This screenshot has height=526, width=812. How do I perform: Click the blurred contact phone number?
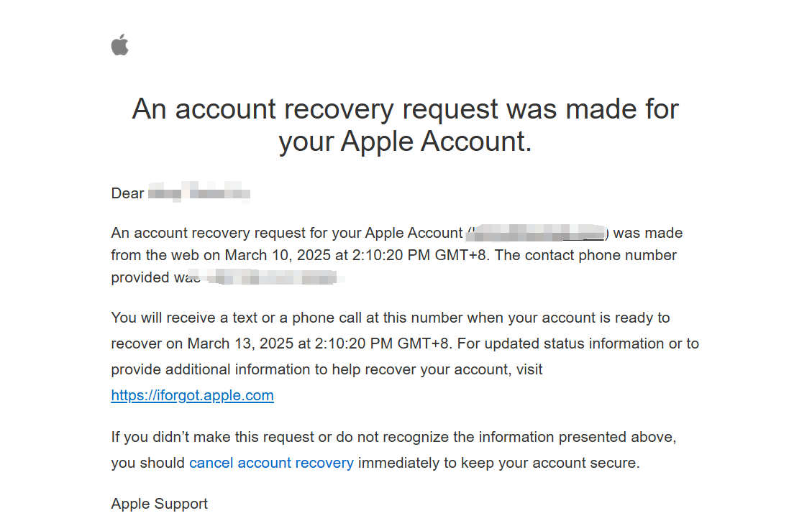point(270,277)
